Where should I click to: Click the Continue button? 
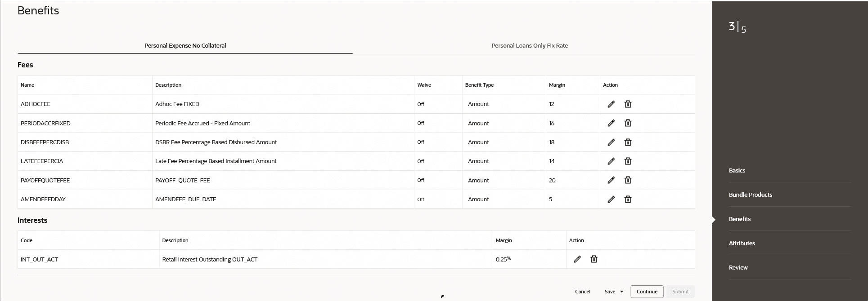(647, 292)
